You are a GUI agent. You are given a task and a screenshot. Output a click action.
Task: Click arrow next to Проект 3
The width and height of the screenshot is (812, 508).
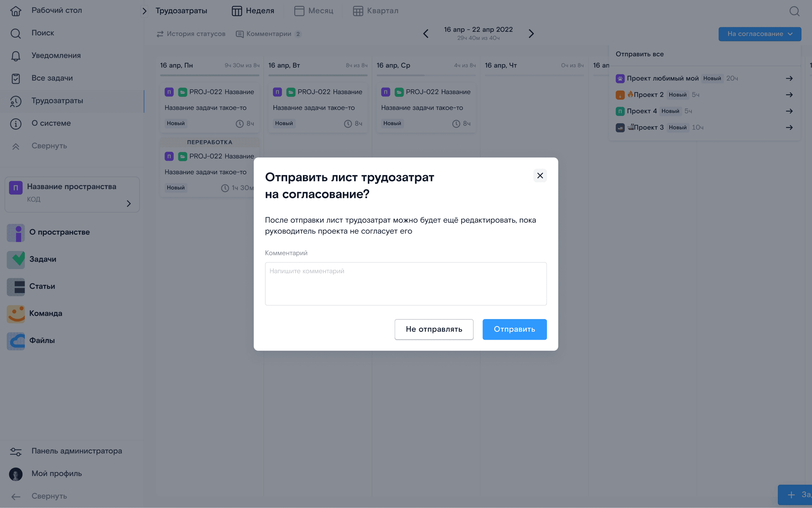789,127
